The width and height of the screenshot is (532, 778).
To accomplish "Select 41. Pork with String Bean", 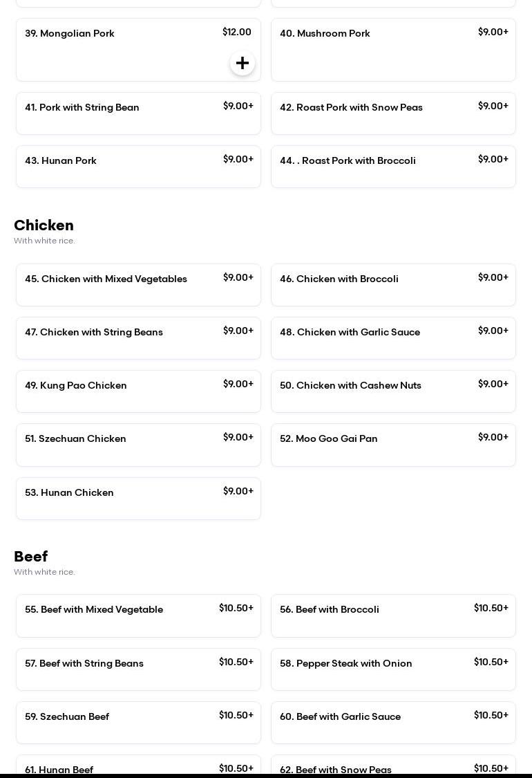I will tap(138, 113).
